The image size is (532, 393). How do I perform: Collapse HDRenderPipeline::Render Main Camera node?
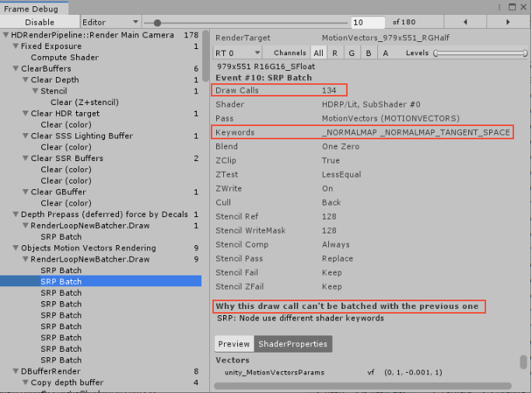point(5,35)
